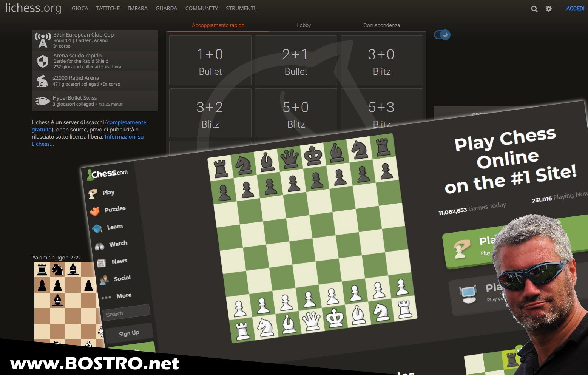Start a 3+2 Blitz game

[x=210, y=113]
